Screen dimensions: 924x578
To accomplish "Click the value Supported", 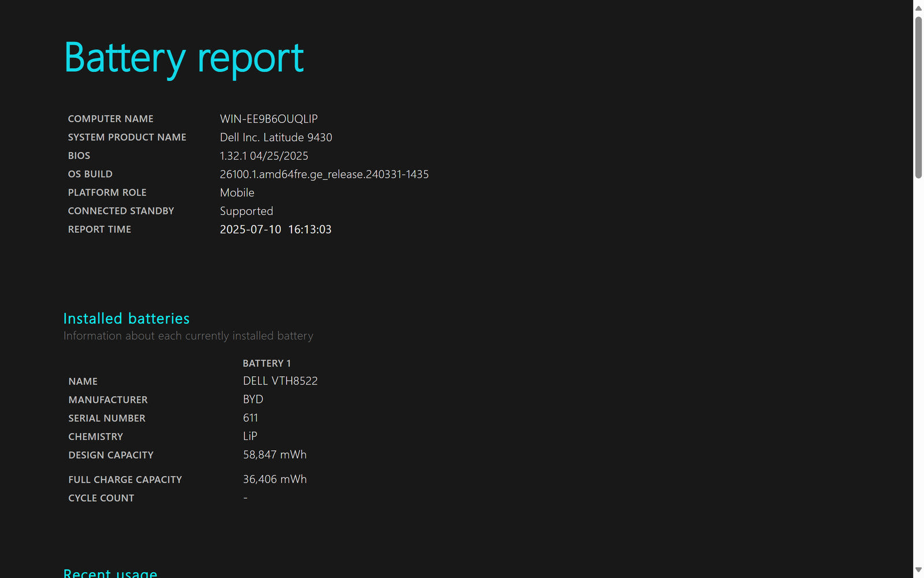I will [x=247, y=211].
